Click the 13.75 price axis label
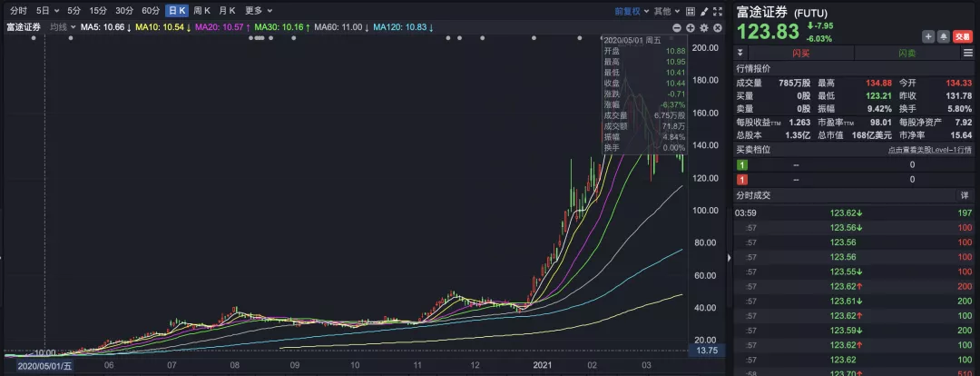This screenshot has width=980, height=376. (707, 351)
